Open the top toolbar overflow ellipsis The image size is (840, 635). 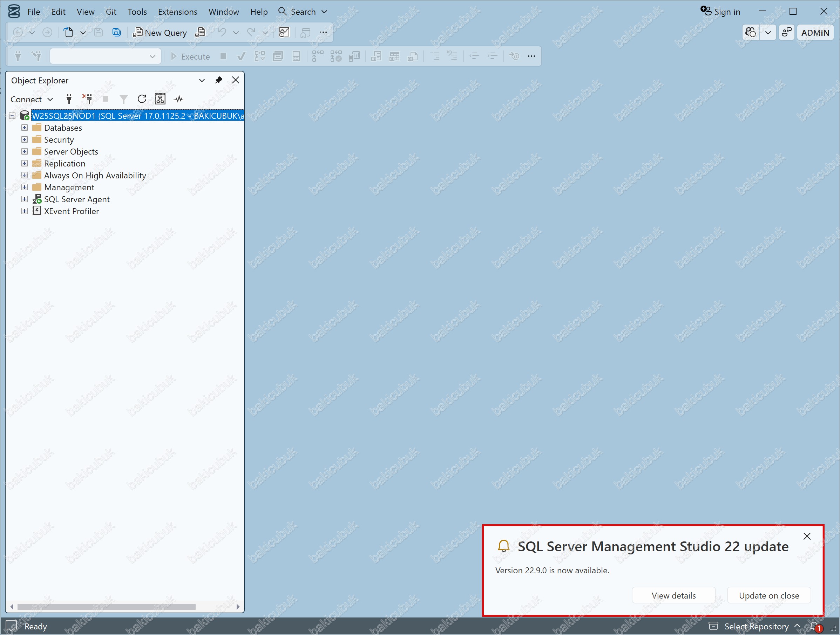(x=323, y=32)
